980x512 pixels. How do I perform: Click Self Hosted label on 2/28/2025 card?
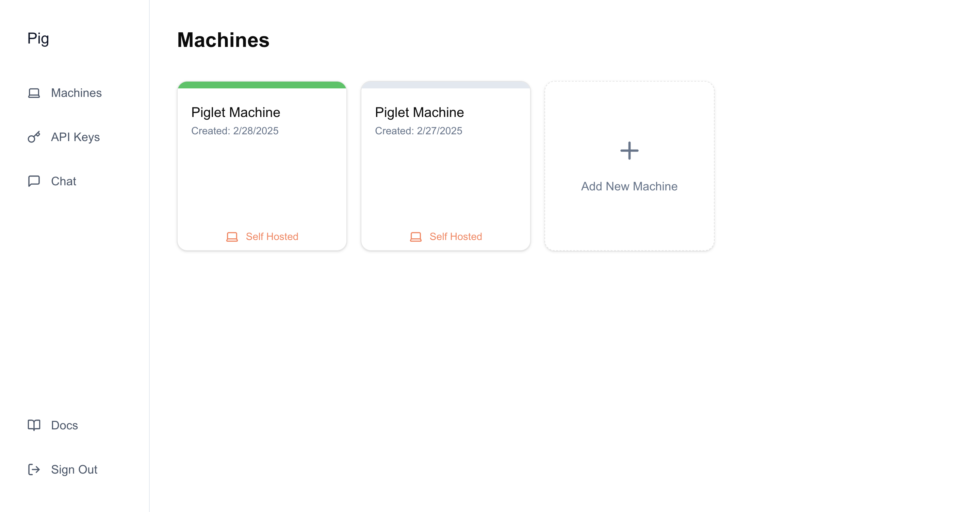tap(272, 236)
